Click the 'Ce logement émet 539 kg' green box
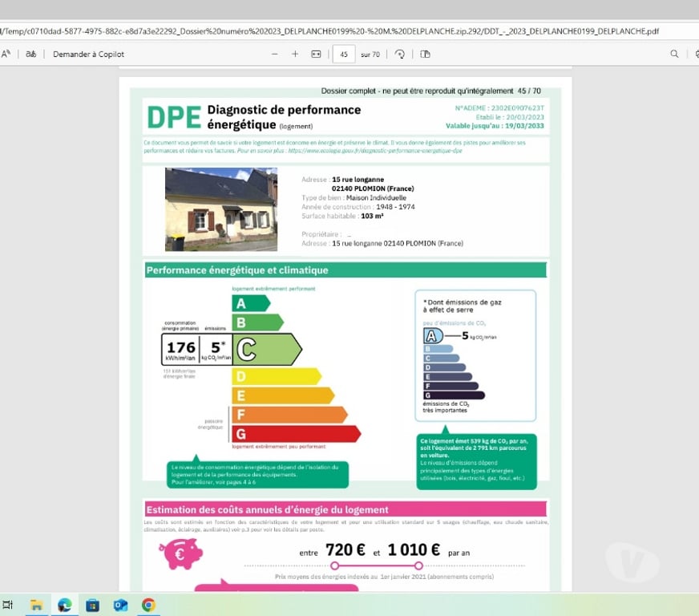 476,462
